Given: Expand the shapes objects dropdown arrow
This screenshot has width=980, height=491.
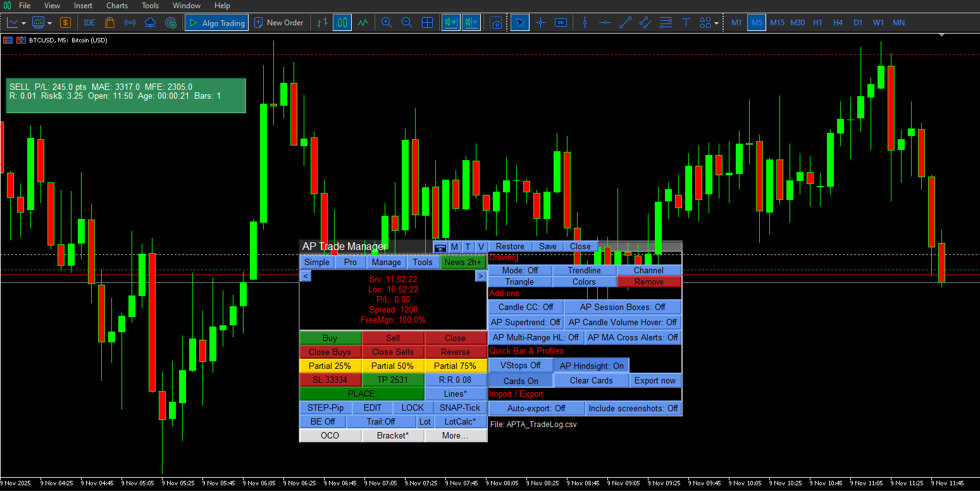Looking at the screenshot, I should [x=716, y=23].
